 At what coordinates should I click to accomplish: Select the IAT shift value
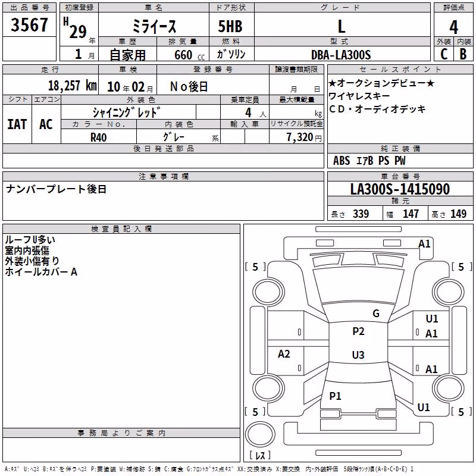click(17, 124)
